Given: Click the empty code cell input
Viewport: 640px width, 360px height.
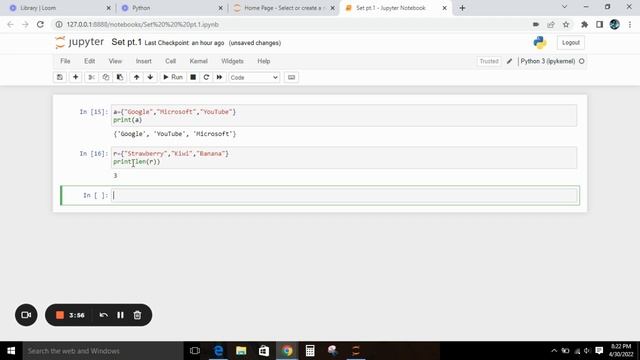Looking at the screenshot, I should coord(344,196).
